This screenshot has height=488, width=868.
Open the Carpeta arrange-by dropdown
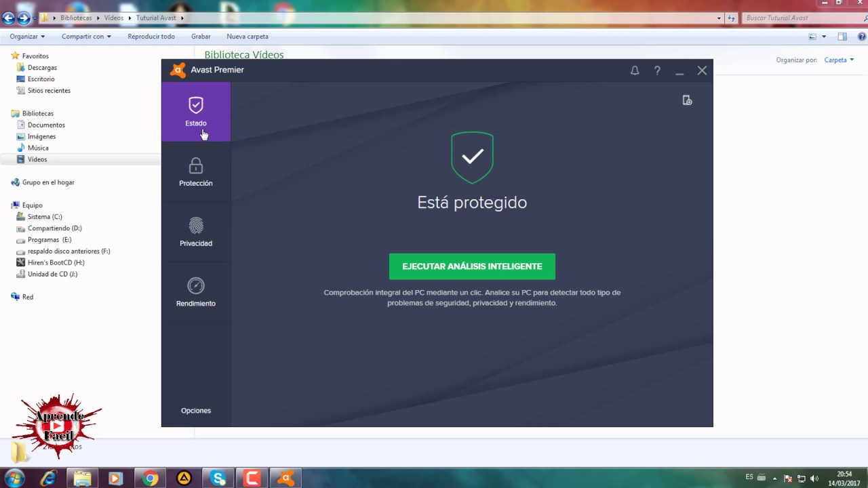[839, 60]
